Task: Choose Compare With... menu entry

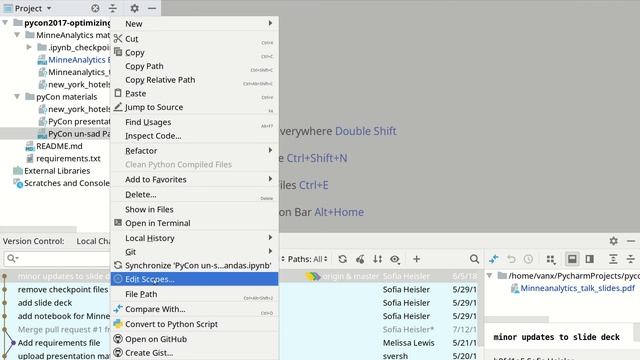Action: point(194,309)
